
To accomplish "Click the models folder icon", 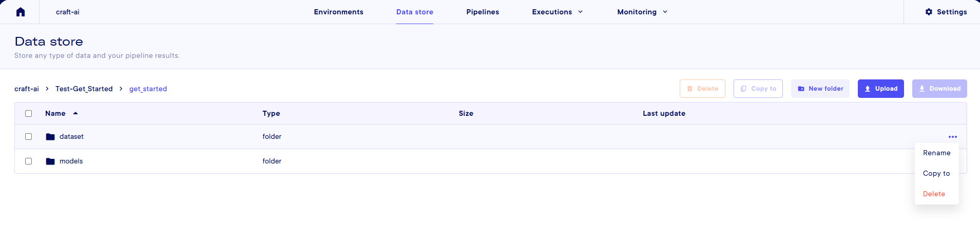I will (x=50, y=161).
